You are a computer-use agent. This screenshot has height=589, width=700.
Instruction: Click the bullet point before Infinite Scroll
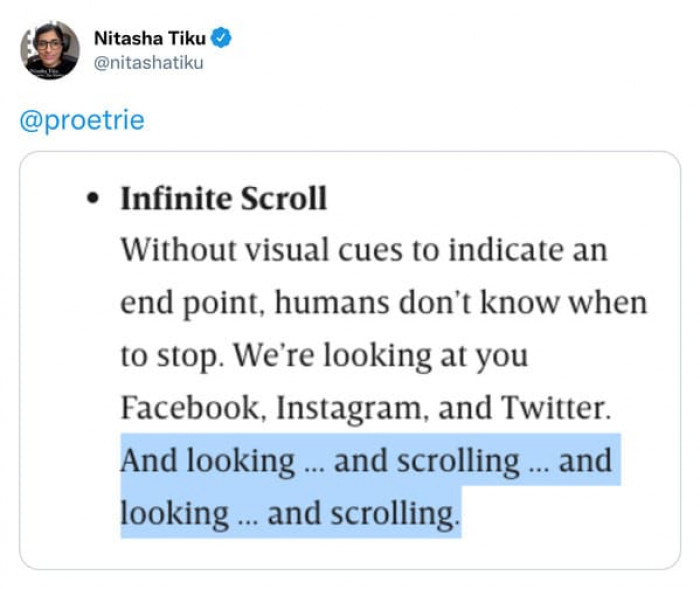point(93,199)
